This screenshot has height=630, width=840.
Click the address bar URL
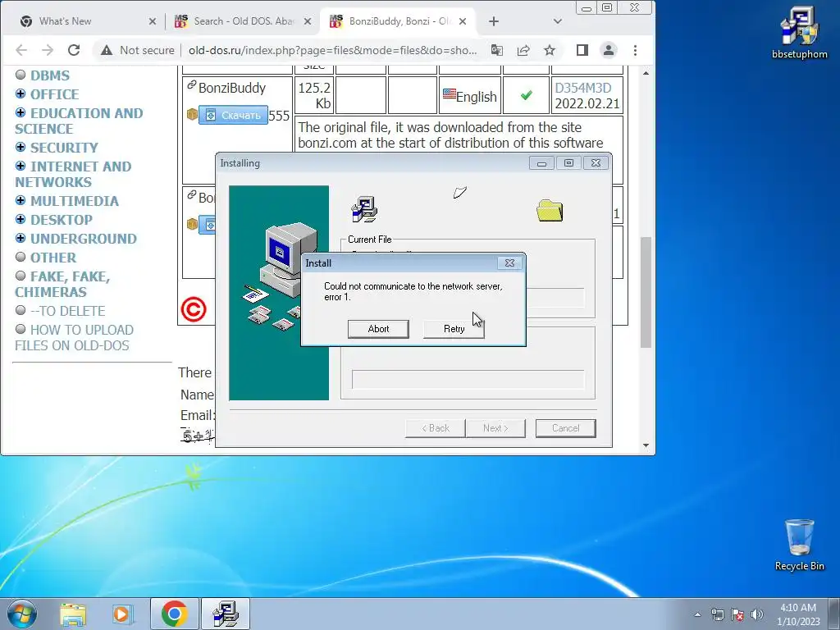(333, 50)
